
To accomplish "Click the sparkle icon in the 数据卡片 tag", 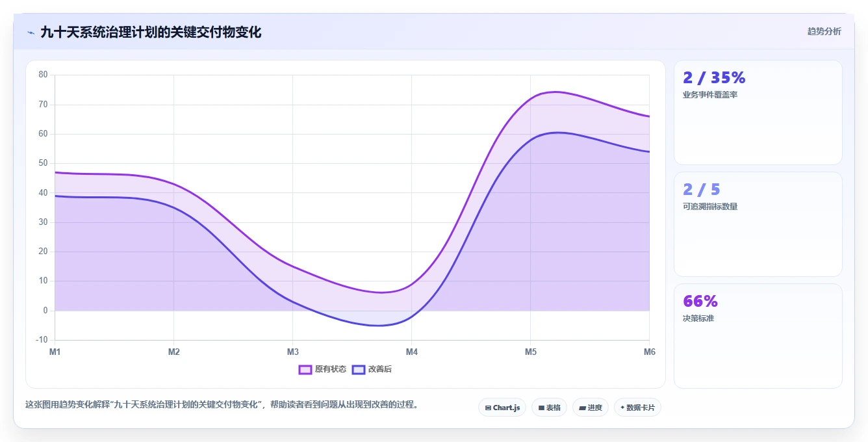I will click(622, 408).
